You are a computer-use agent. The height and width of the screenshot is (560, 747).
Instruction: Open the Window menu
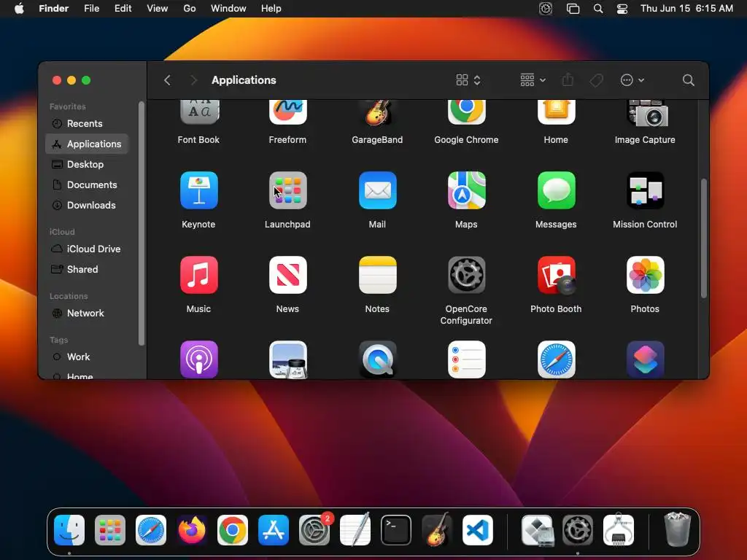tap(228, 9)
